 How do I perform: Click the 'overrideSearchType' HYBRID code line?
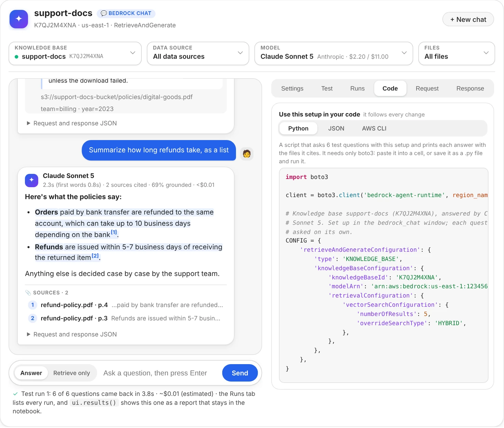coord(411,323)
